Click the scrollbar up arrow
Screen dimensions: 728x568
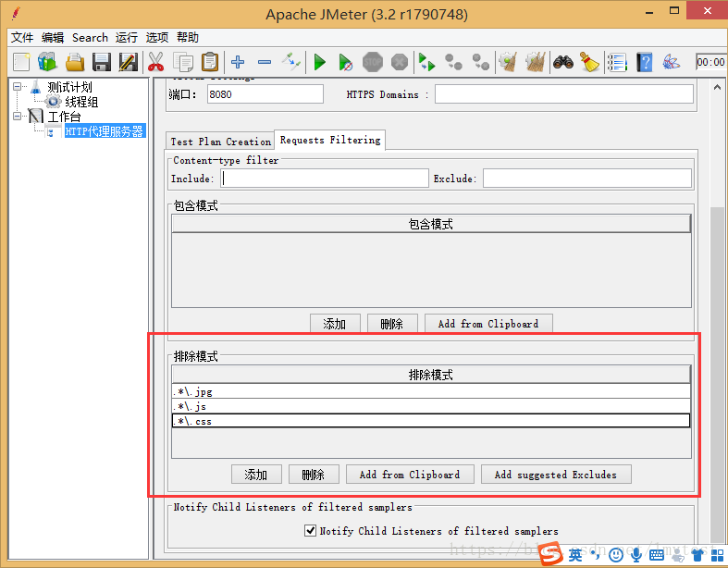click(717, 87)
